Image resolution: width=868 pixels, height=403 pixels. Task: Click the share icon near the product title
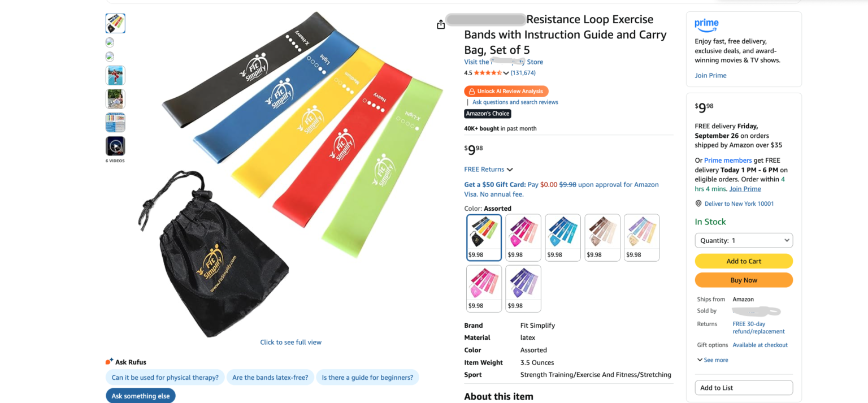441,24
